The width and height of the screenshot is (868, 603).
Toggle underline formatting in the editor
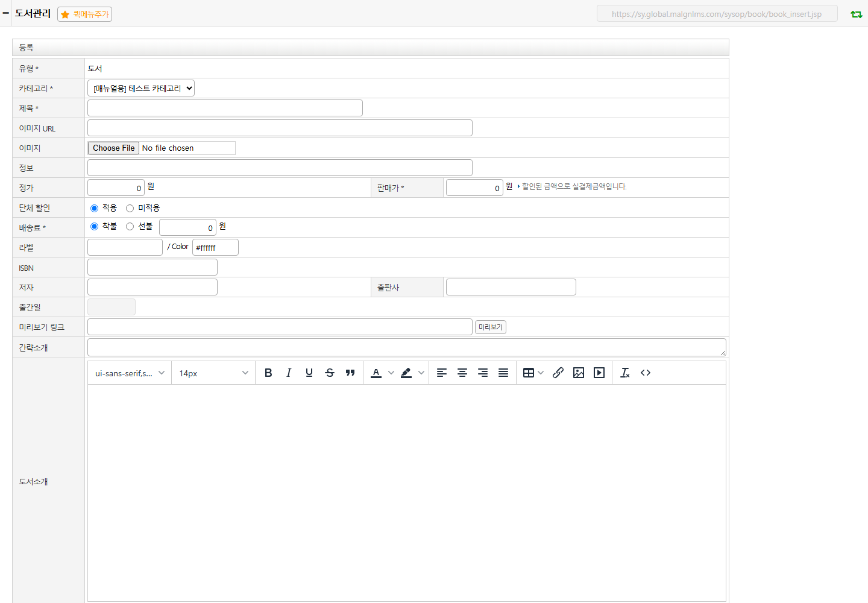[309, 373]
